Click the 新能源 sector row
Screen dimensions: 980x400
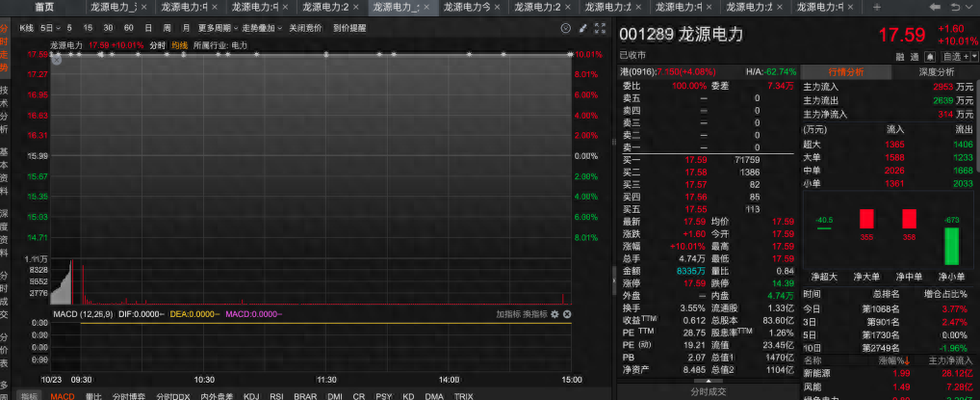pyautogui.click(x=890, y=374)
